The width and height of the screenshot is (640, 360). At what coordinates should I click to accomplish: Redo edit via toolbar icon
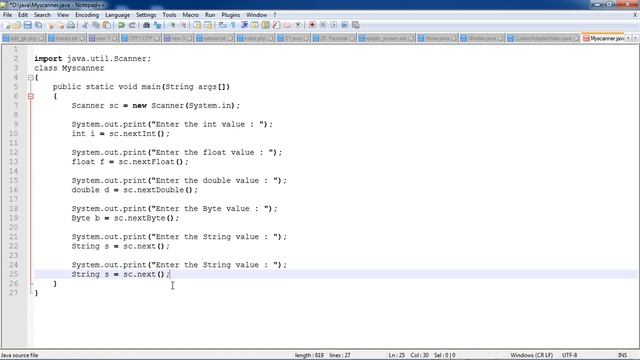click(132, 25)
